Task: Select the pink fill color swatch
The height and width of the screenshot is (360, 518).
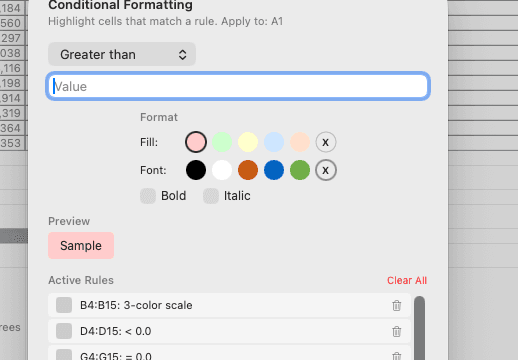Action: 196,142
